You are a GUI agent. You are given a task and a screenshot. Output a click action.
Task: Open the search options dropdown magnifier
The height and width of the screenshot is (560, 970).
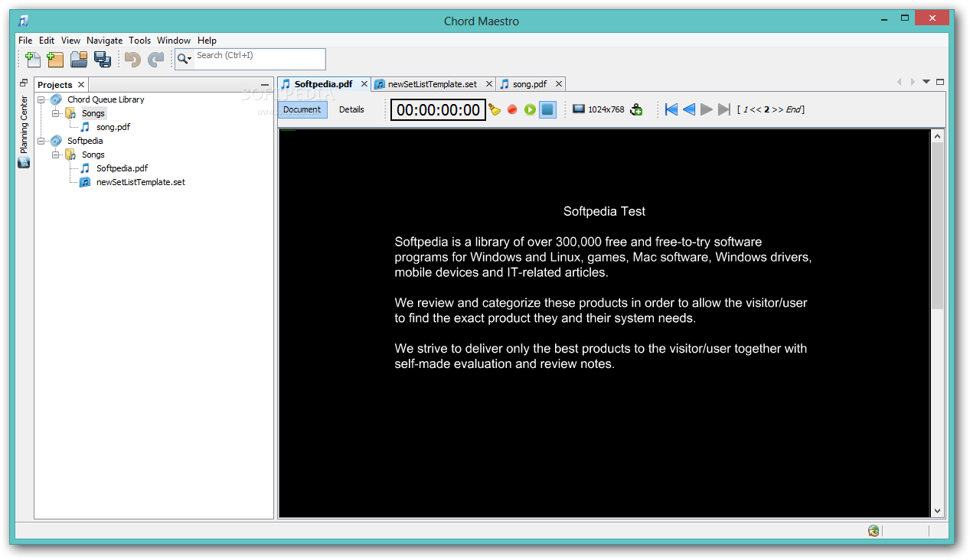(185, 59)
